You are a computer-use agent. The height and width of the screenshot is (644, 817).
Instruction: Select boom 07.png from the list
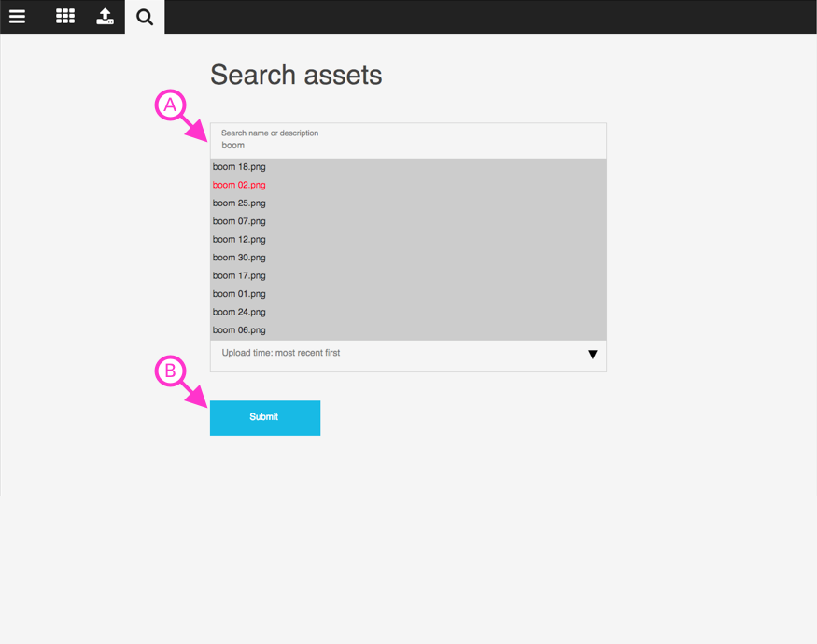(408, 221)
